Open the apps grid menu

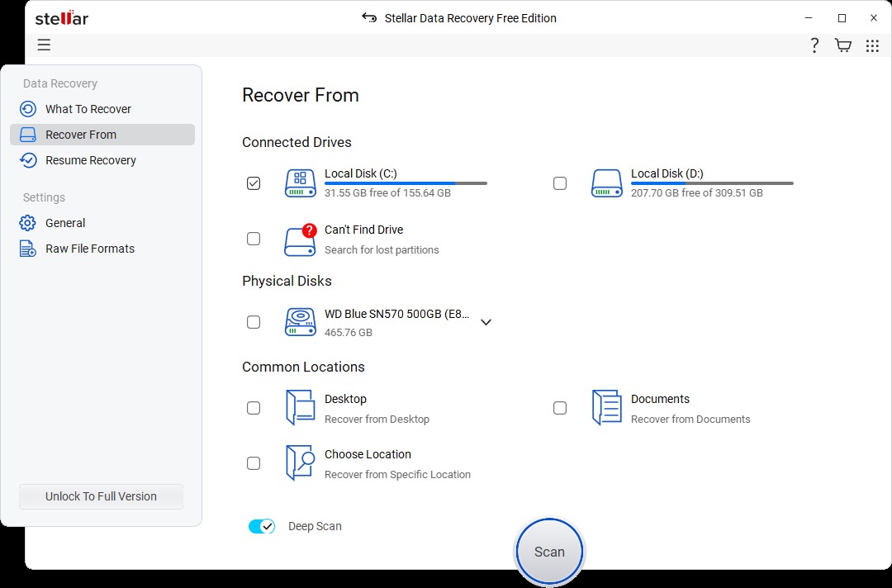pyautogui.click(x=872, y=45)
